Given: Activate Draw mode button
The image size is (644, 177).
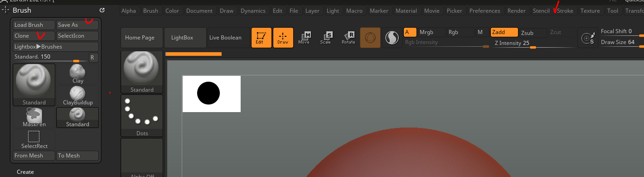Looking at the screenshot, I should click(283, 38).
